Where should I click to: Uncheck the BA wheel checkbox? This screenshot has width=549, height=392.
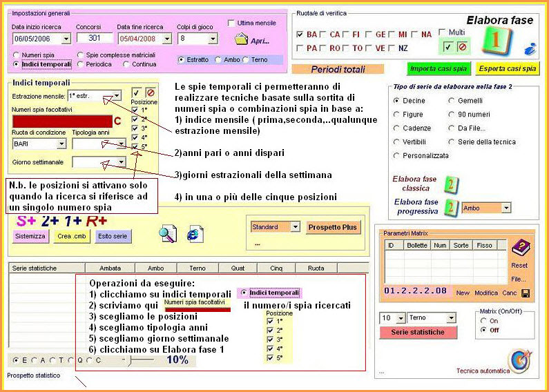[300, 35]
